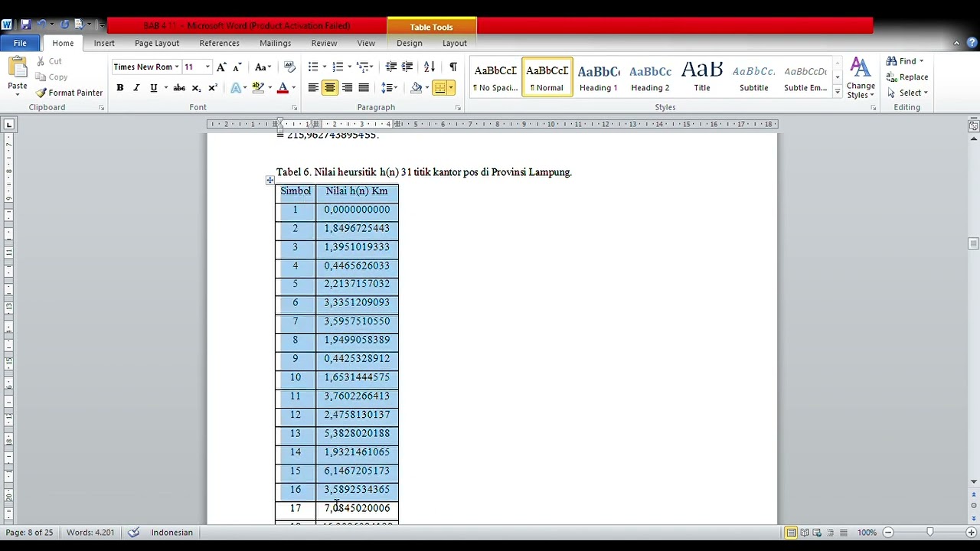Screen dimensions: 980x551
Task: Apply red font color
Action: [283, 88]
